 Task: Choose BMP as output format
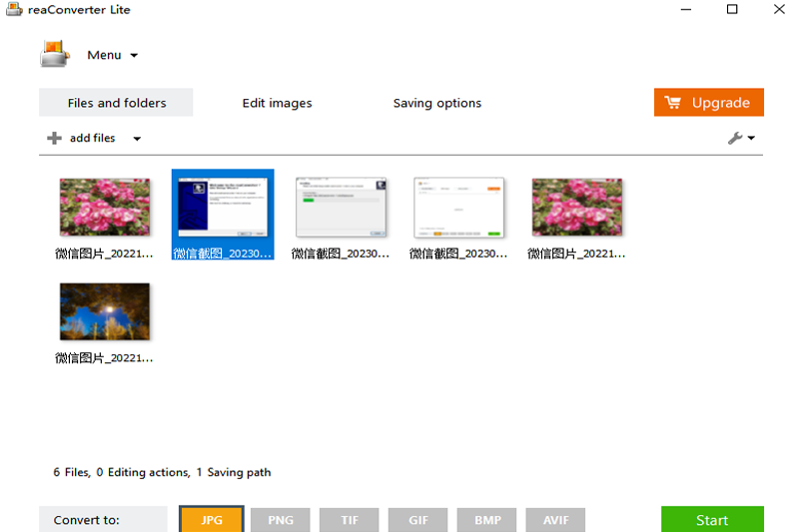pos(486,520)
